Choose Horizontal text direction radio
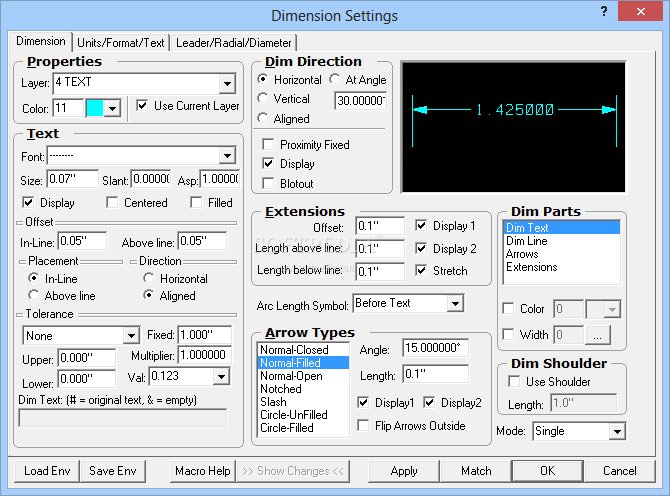 pyautogui.click(x=148, y=278)
